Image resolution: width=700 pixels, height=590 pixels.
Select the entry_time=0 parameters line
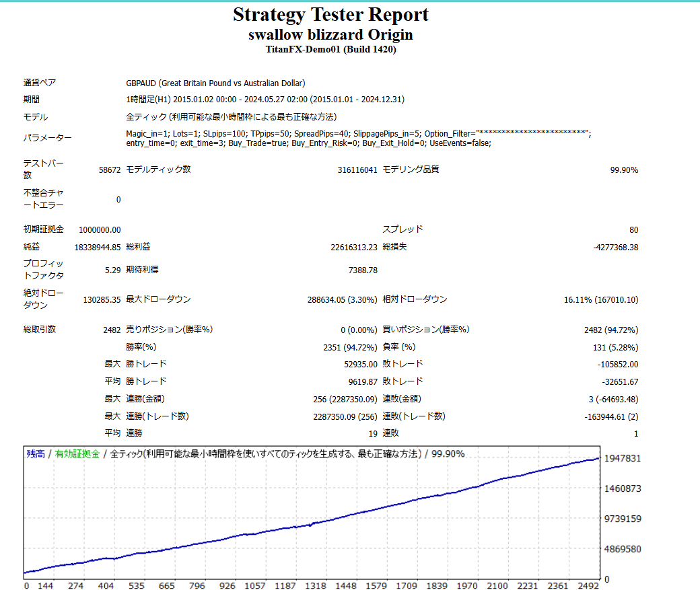pyautogui.click(x=308, y=143)
